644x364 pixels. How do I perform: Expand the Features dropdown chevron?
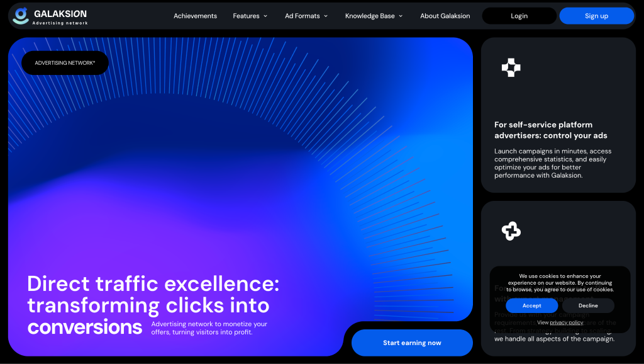(265, 16)
